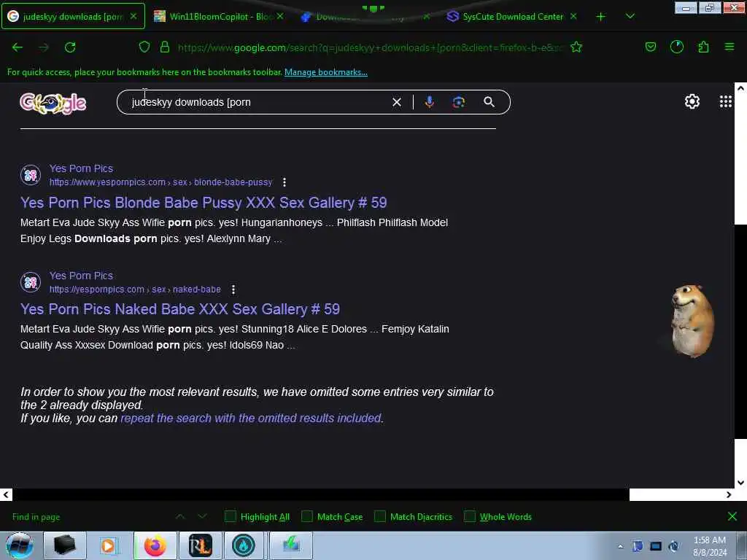
Task: Open the RL app from the taskbar
Action: click(x=200, y=545)
